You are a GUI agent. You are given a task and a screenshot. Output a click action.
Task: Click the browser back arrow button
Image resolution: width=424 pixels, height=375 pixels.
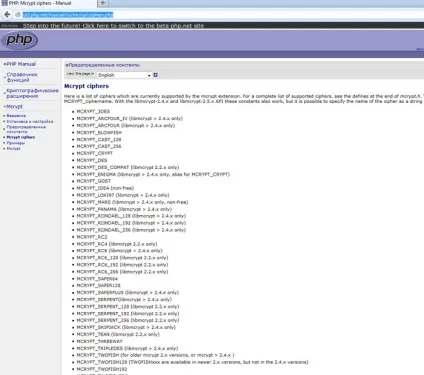[x=7, y=14]
